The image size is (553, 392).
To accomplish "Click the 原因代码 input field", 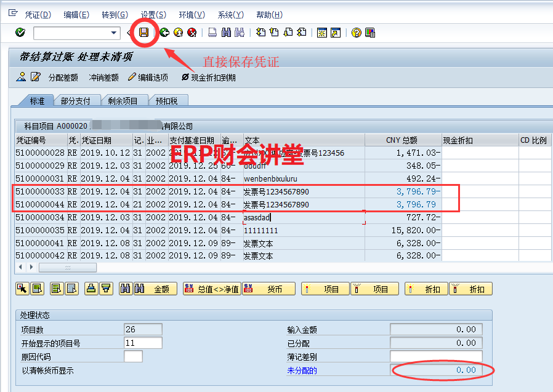I will coord(133,356).
